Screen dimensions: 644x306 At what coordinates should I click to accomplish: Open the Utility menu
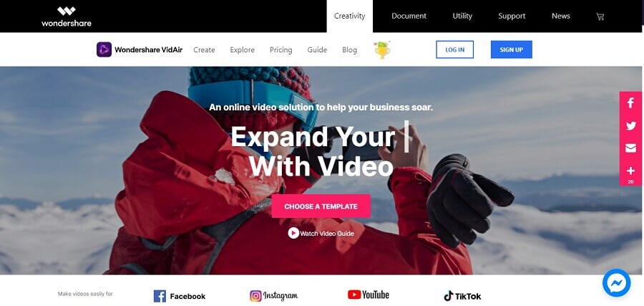point(462,16)
